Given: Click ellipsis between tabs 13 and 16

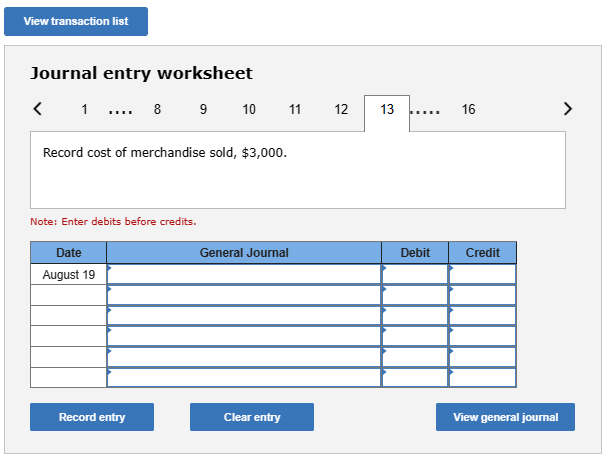Looking at the screenshot, I should click(425, 112).
